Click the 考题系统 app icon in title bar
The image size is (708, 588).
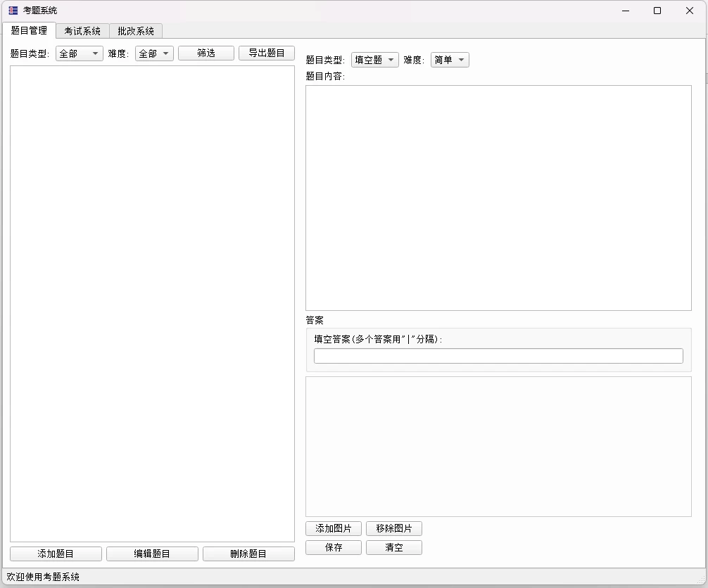13,11
